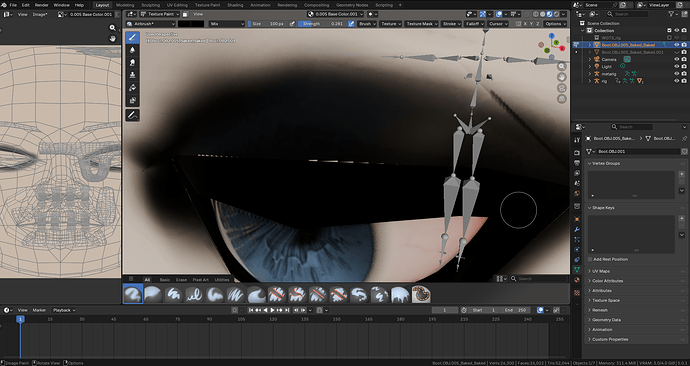
Task: Expand UV Maps panel
Action: (x=635, y=271)
